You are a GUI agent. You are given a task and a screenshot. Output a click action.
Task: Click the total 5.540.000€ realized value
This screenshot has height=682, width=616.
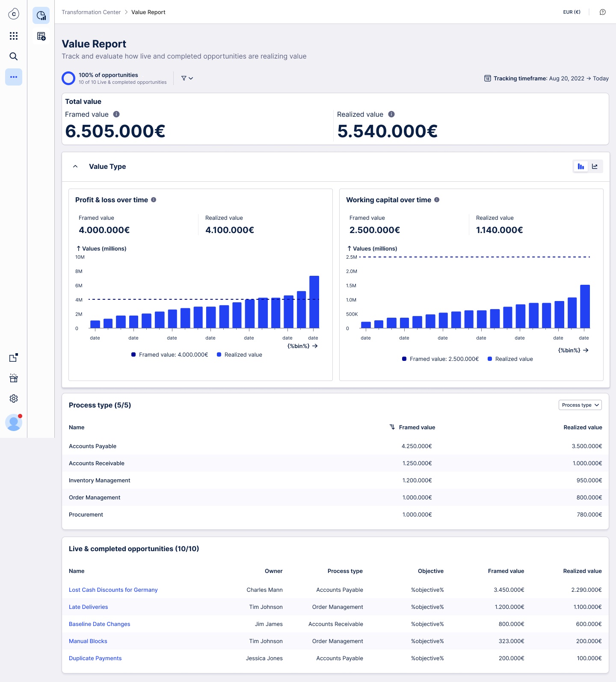click(388, 131)
